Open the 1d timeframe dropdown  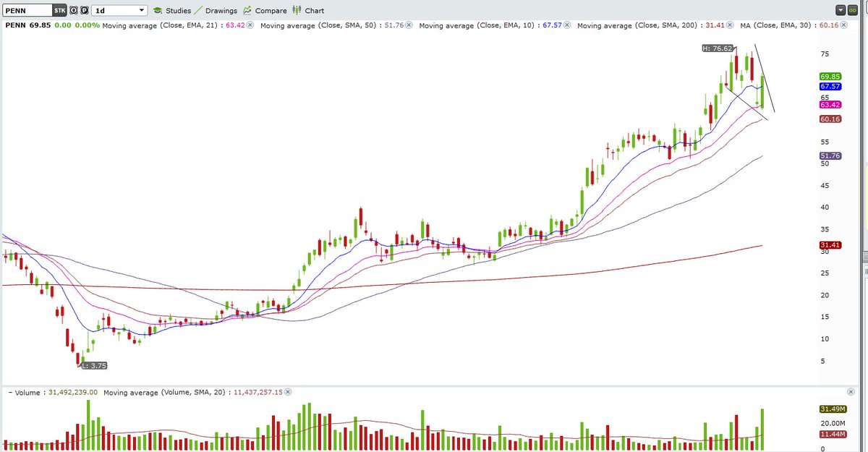[119, 11]
